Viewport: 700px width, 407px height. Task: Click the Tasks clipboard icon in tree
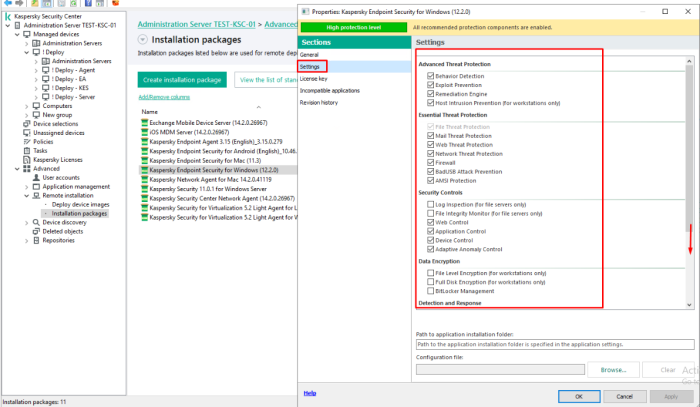point(27,150)
